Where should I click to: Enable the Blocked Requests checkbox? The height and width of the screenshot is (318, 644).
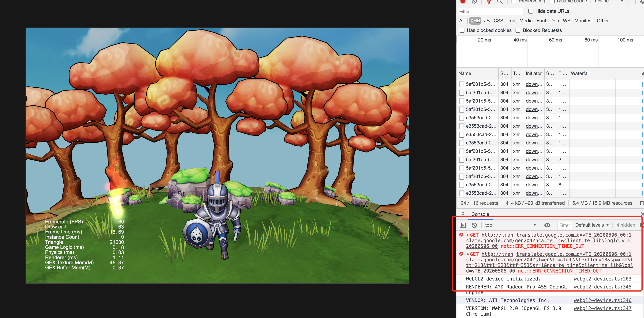coord(518,30)
